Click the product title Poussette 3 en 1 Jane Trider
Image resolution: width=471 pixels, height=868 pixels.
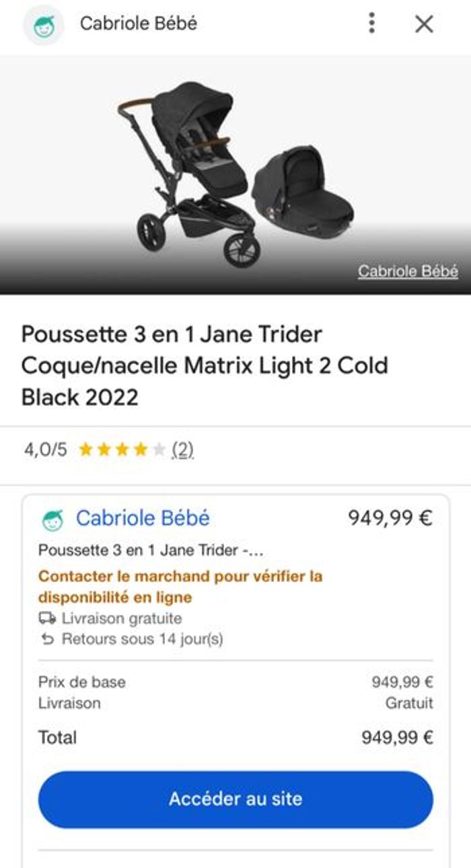point(202,363)
